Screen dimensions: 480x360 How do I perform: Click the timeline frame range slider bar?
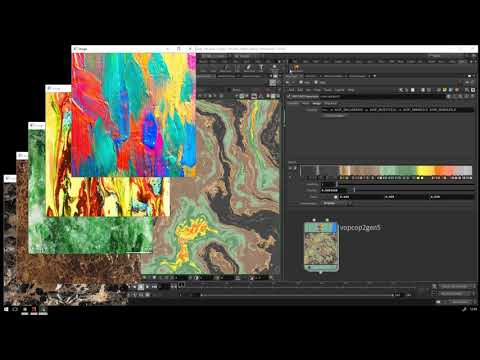[297, 295]
